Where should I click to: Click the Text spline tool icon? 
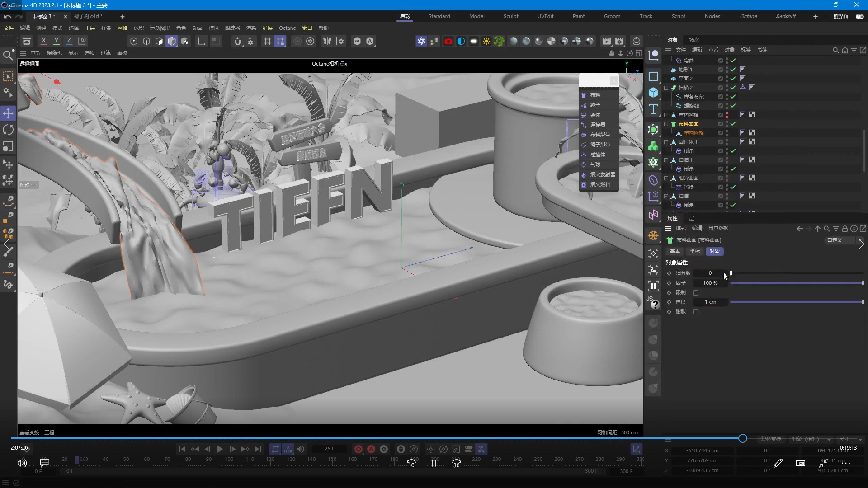[653, 109]
